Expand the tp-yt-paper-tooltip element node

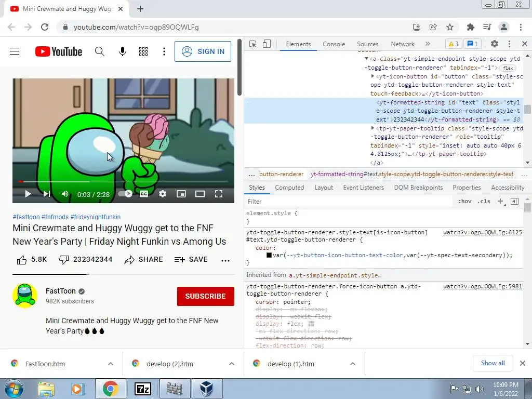pos(373,128)
